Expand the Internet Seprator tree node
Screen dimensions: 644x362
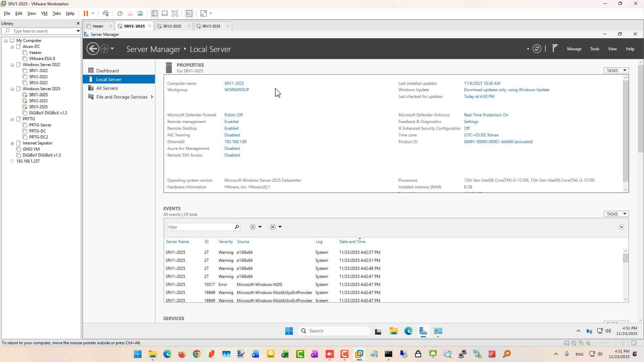[12, 143]
